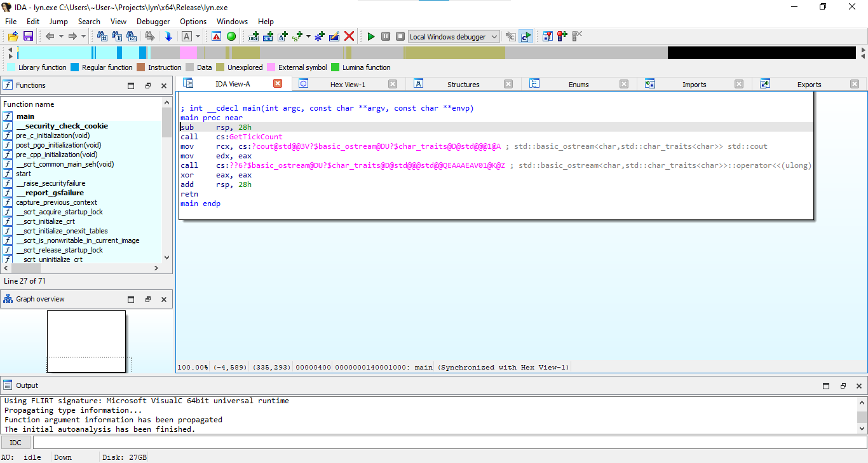Select __security_check_cookie in Functions list

62,126
